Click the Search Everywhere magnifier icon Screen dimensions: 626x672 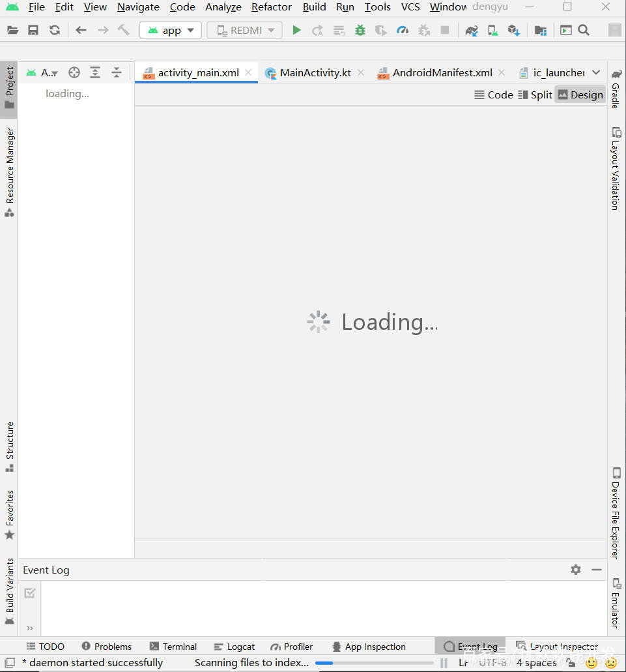(x=584, y=30)
